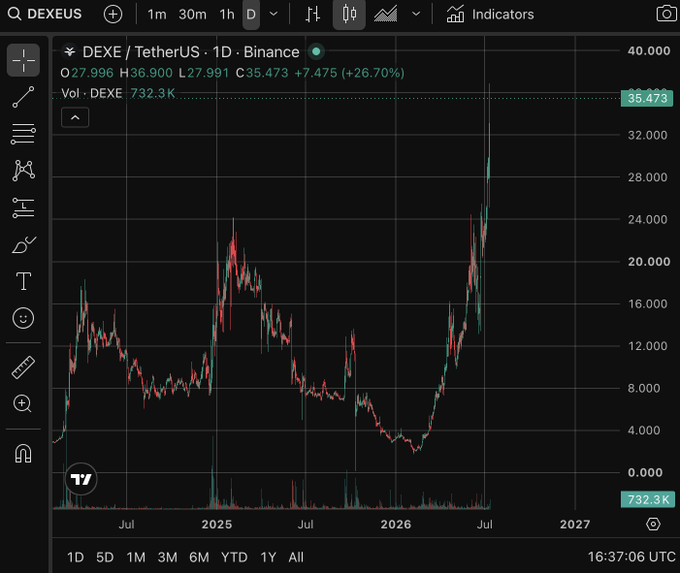Set range to 1Y
This screenshot has width=680, height=573.
[268, 557]
